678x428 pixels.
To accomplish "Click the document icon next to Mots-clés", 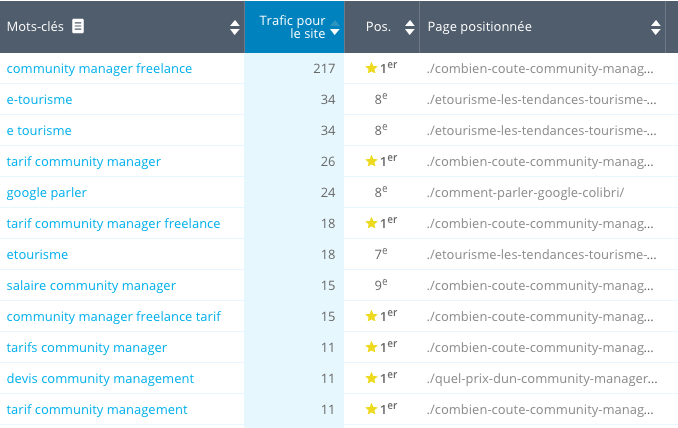I will point(78,26).
